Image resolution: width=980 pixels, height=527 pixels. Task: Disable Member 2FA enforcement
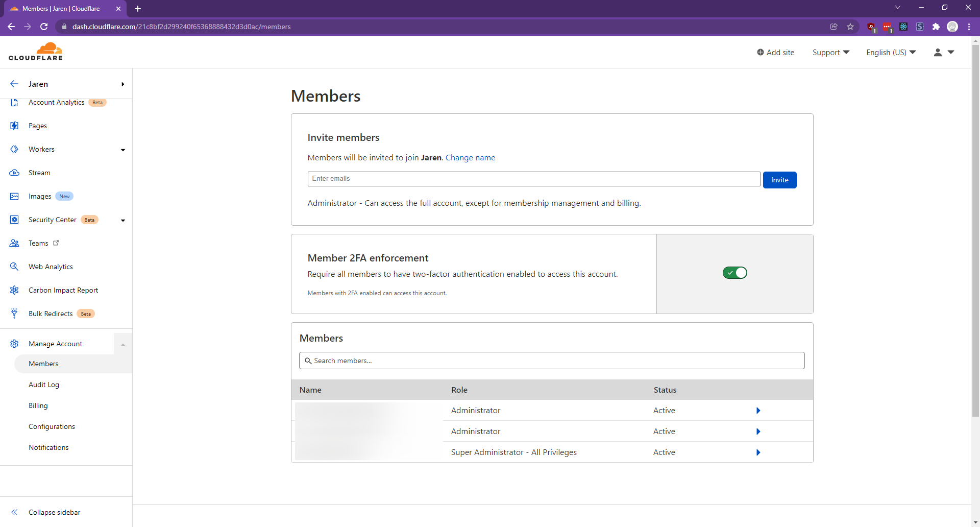[x=735, y=273]
